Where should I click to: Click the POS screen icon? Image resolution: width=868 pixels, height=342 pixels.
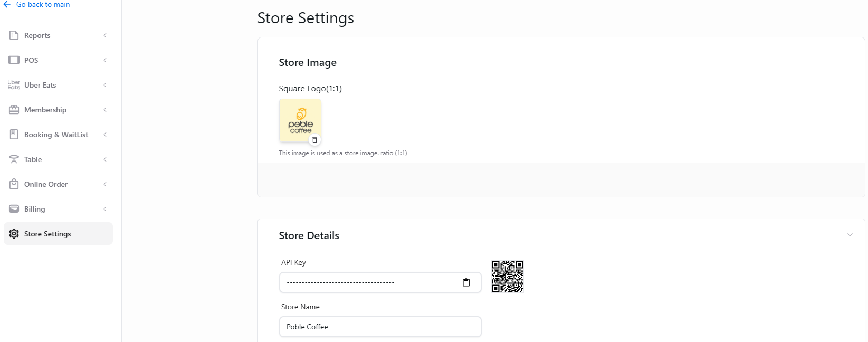pyautogui.click(x=14, y=60)
